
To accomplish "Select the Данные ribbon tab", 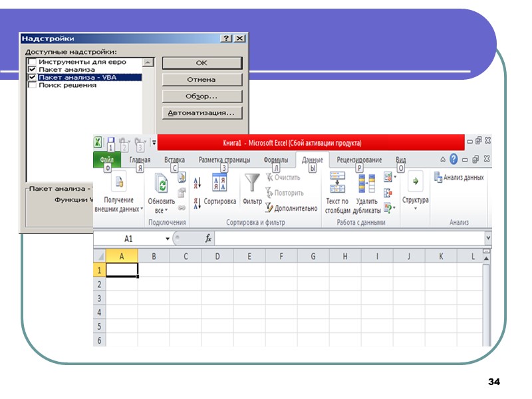I will [313, 160].
